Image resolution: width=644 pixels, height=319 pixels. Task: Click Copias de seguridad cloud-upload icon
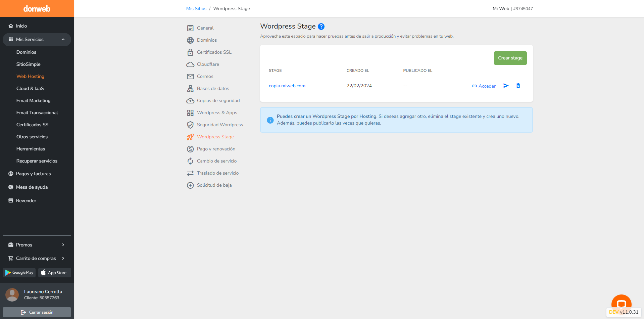[190, 101]
